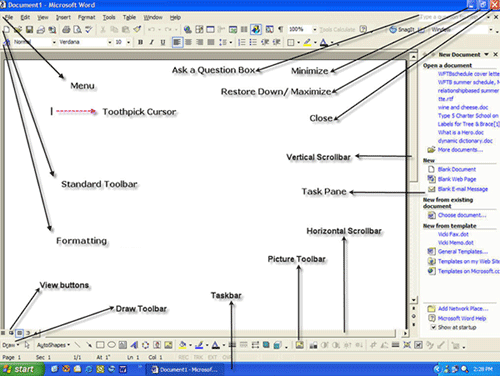
Task: Open the Window dropdown in SnagIt toolbar
Action: click(x=491, y=30)
